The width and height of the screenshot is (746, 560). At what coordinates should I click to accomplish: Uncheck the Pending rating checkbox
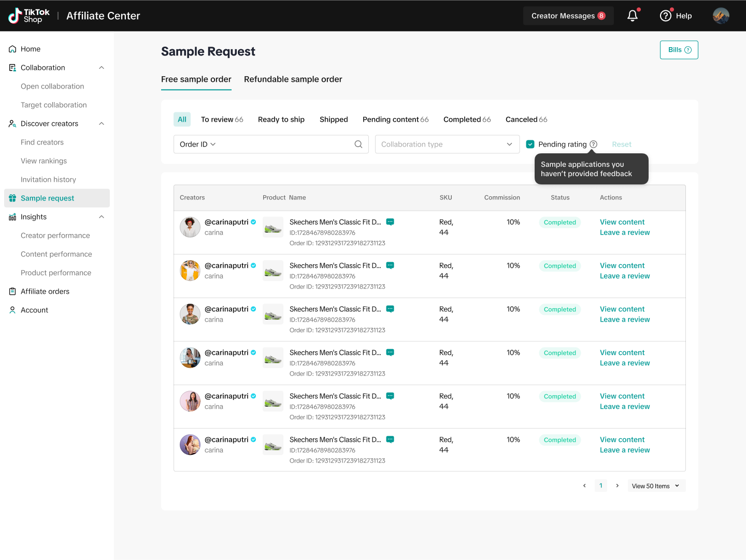pyautogui.click(x=530, y=145)
